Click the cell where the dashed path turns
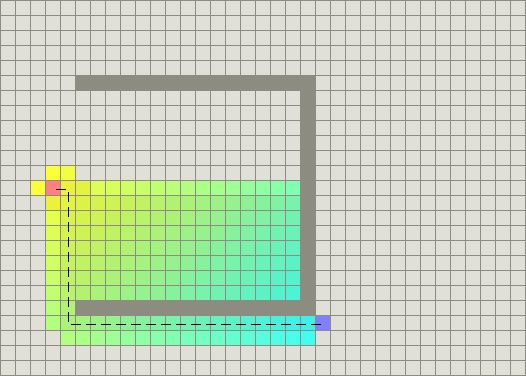Viewport: 526px width, 376px height. pos(68,323)
